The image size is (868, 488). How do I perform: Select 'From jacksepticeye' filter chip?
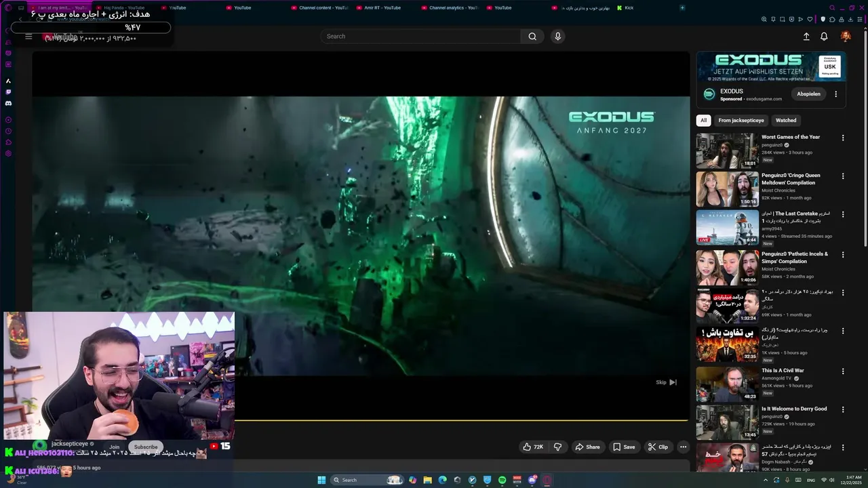741,121
